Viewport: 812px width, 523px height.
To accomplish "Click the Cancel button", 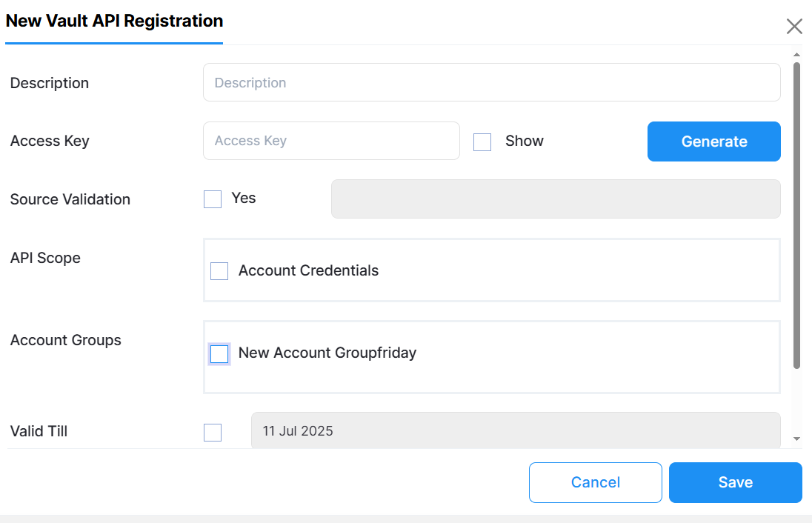I will coord(595,482).
